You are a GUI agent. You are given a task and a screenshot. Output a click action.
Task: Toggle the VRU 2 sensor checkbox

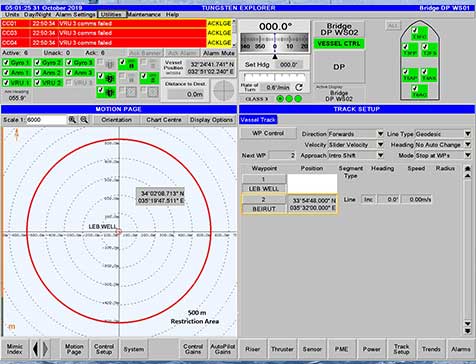37,82
